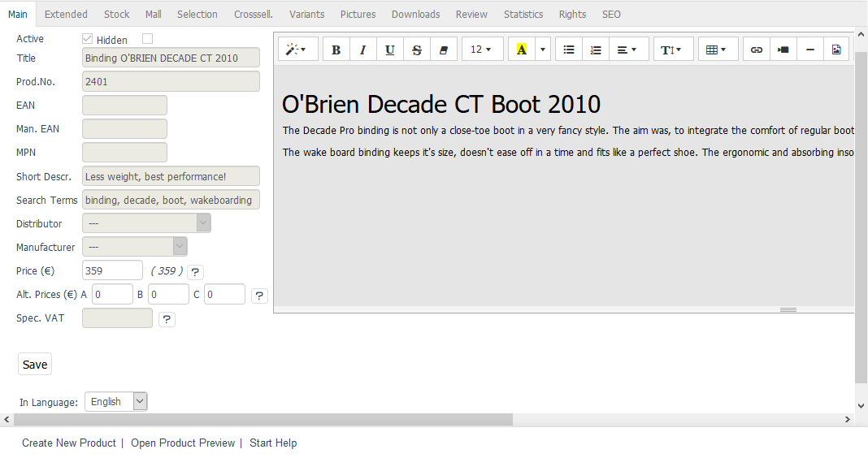The height and width of the screenshot is (458, 868).
Task: Toggle bold formatting
Action: [336, 50]
